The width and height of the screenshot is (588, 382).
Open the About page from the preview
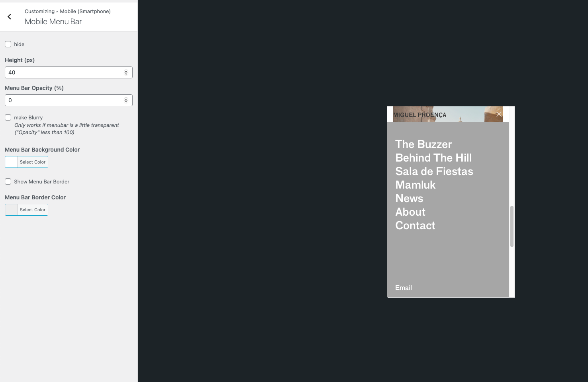[410, 212]
